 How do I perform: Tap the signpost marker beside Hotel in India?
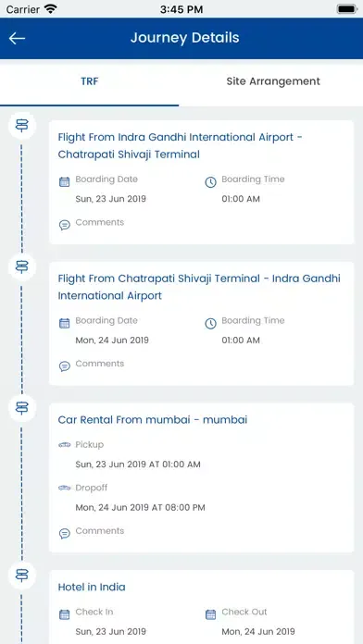(x=22, y=575)
